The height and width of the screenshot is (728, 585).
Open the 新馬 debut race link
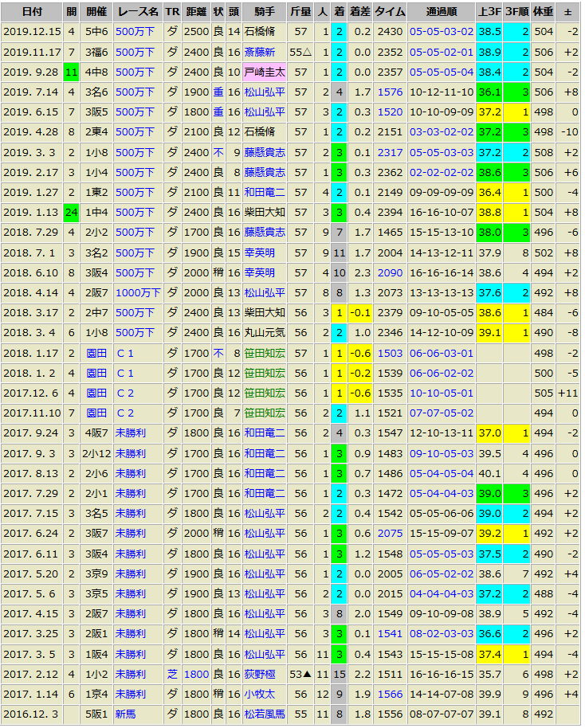click(x=126, y=713)
